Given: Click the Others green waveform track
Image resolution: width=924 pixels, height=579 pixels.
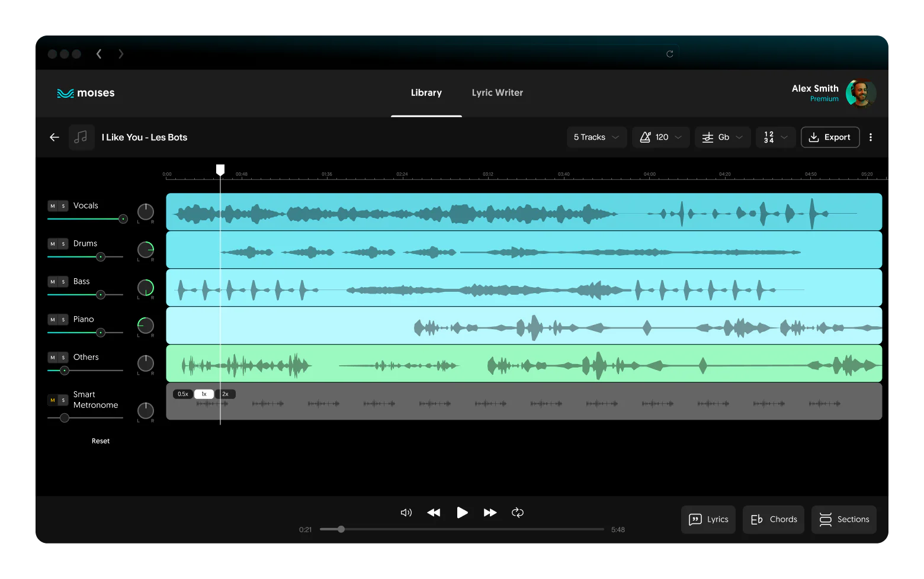Looking at the screenshot, I should click(524, 364).
